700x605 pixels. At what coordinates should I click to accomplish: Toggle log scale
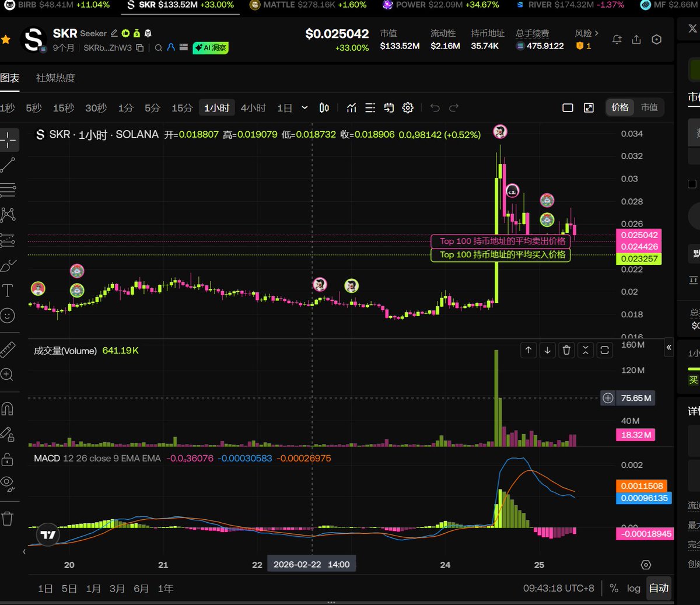tap(633, 588)
